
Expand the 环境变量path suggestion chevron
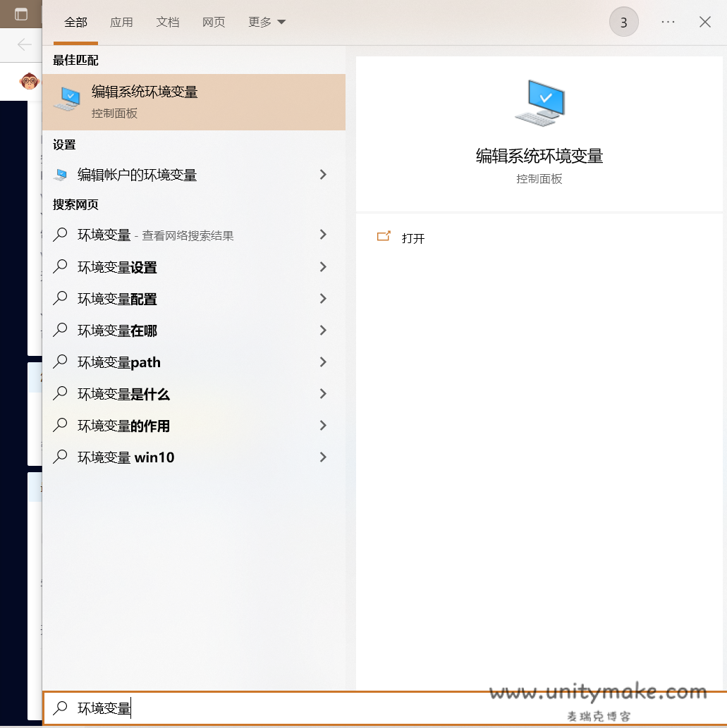click(323, 362)
